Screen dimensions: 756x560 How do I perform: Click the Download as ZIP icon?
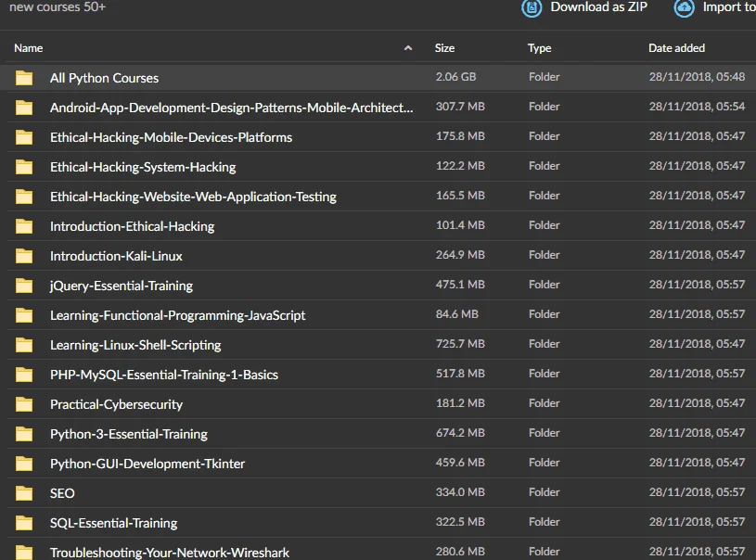[532, 7]
